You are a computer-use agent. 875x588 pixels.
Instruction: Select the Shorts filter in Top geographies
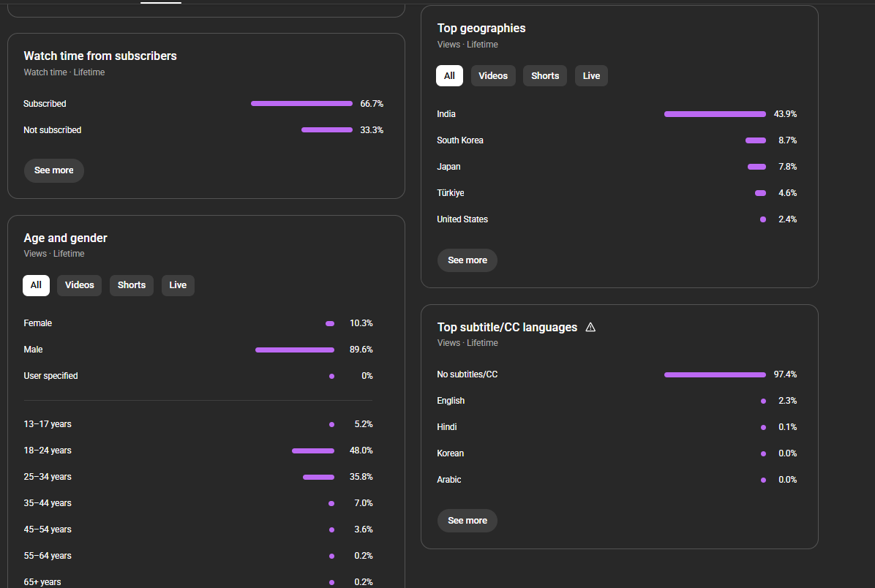tap(545, 76)
